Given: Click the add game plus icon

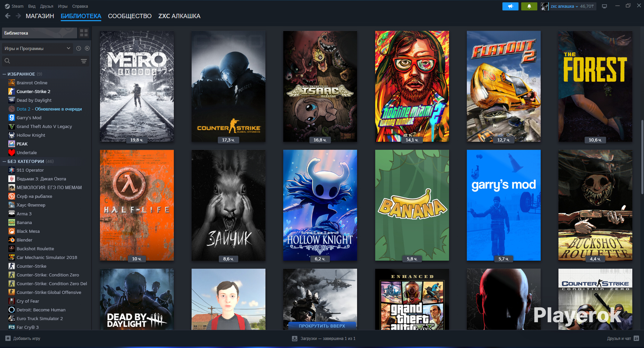Looking at the screenshot, I should click(8, 338).
